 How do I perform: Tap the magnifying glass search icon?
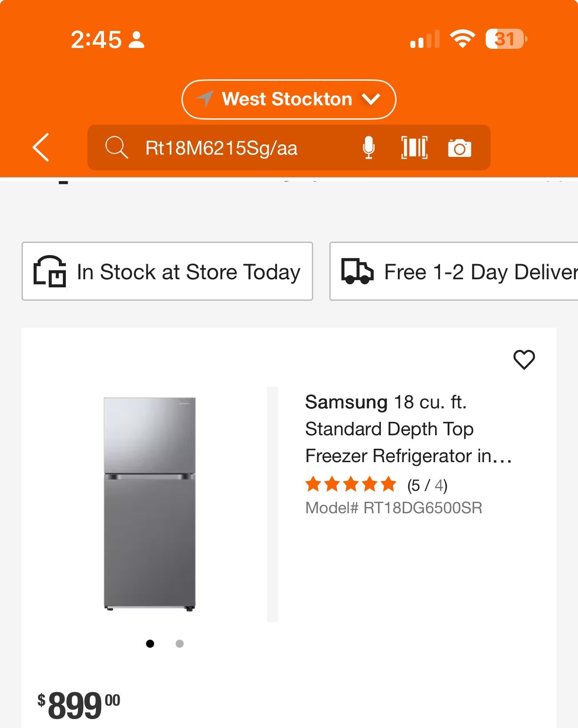[116, 147]
